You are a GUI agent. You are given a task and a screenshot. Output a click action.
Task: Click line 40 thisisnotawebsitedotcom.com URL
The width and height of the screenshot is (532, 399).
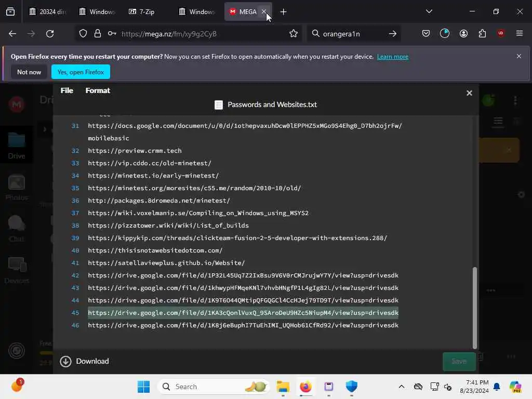click(155, 250)
